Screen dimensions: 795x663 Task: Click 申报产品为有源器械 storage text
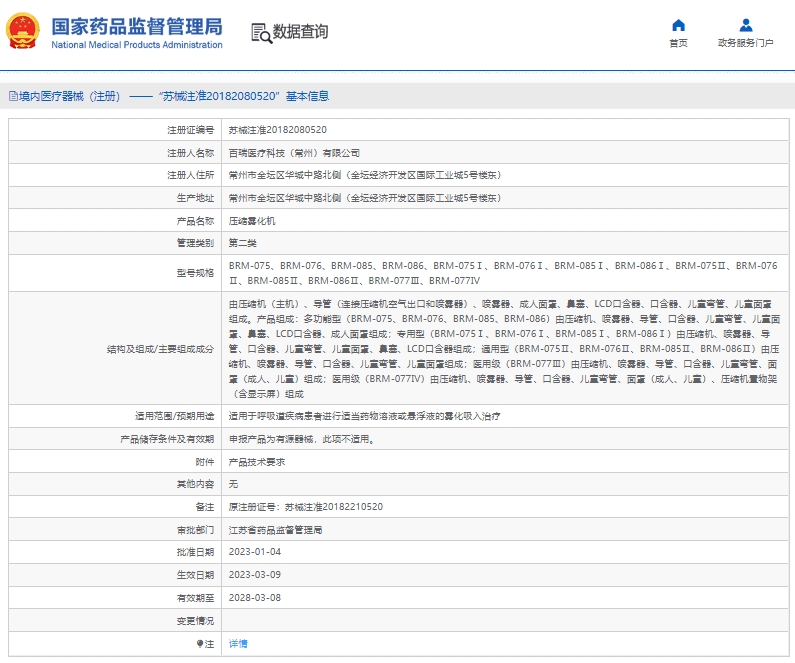coord(303,439)
